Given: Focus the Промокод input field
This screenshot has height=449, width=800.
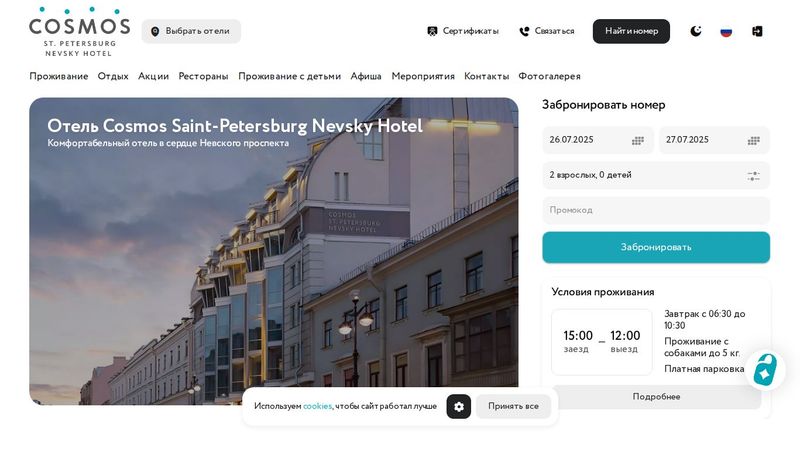Looking at the screenshot, I should point(656,210).
